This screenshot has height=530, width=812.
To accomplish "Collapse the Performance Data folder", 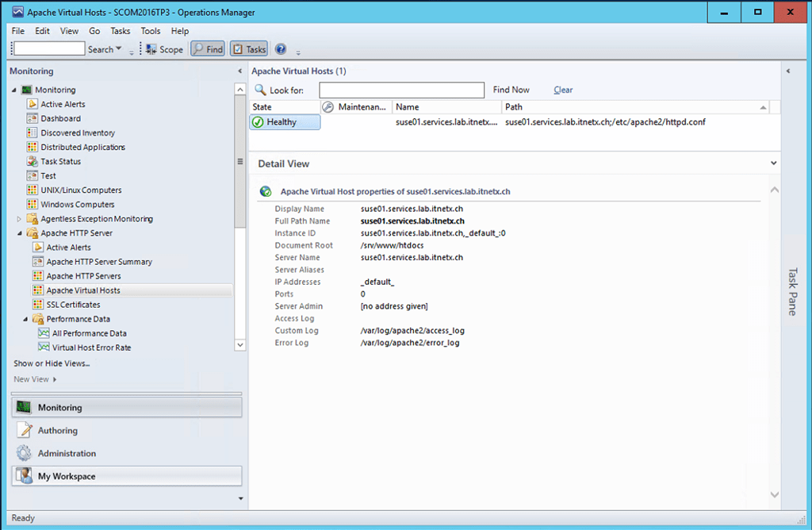I will (25, 320).
